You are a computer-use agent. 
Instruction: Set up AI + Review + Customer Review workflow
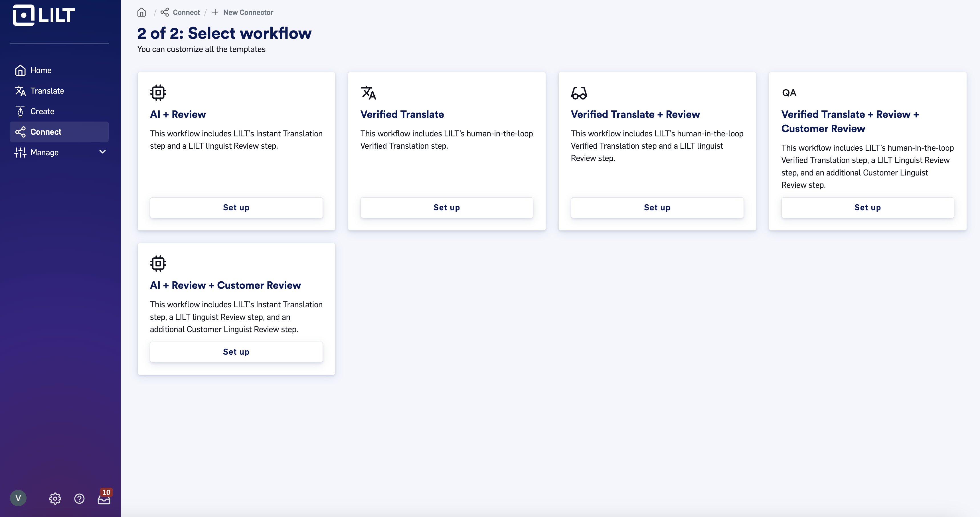pos(236,352)
